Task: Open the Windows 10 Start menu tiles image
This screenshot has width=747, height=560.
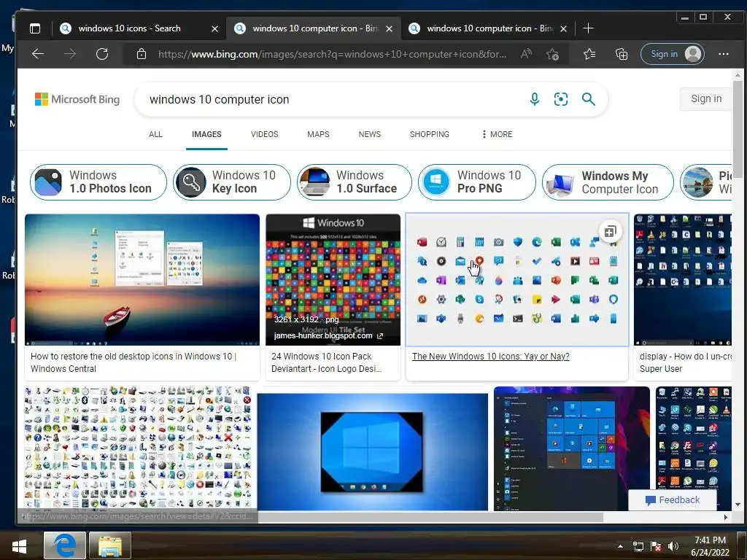Action: (x=572, y=448)
